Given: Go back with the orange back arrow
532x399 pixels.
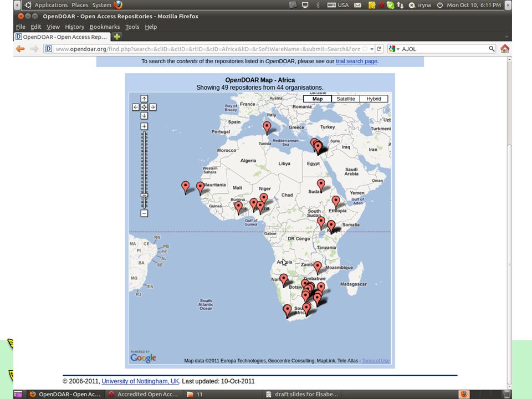Looking at the screenshot, I should (x=21, y=49).
